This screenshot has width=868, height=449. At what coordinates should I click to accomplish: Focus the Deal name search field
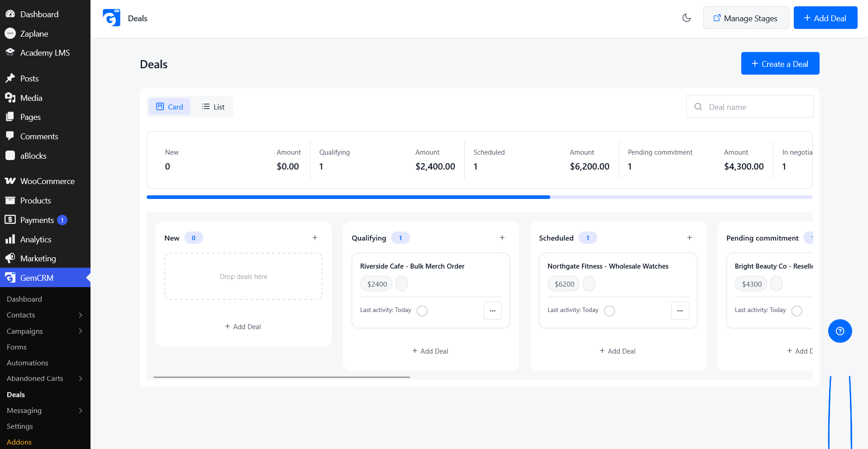[x=749, y=106]
